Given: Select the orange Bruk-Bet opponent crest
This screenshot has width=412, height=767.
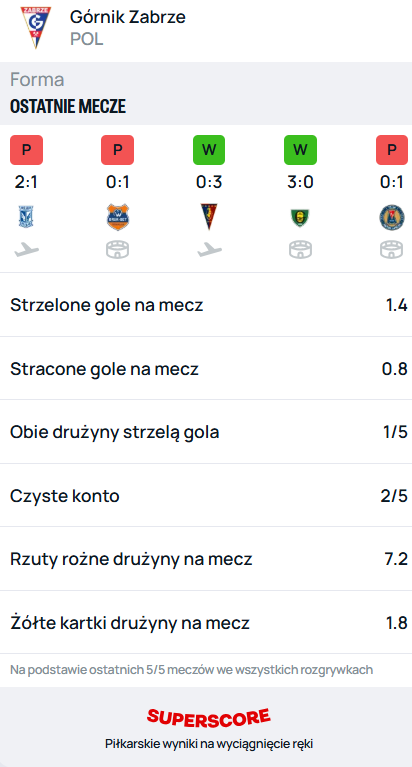Looking at the screenshot, I should point(117,217).
